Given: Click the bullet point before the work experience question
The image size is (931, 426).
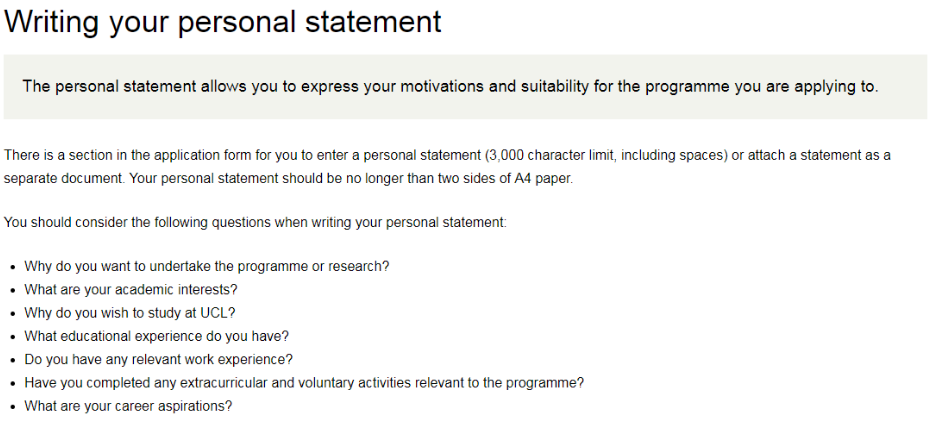Looking at the screenshot, I should click(x=11, y=360).
